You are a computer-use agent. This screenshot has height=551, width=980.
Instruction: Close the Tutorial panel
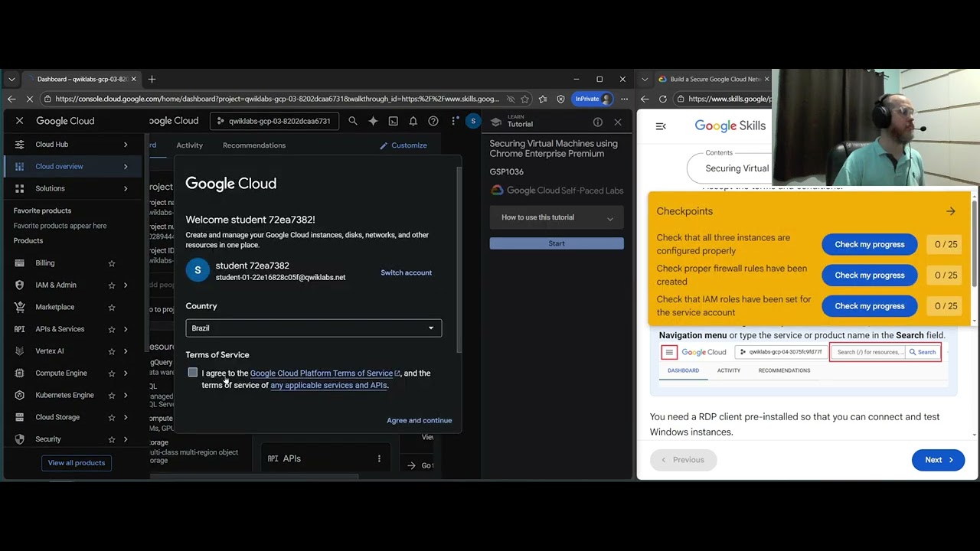(618, 122)
